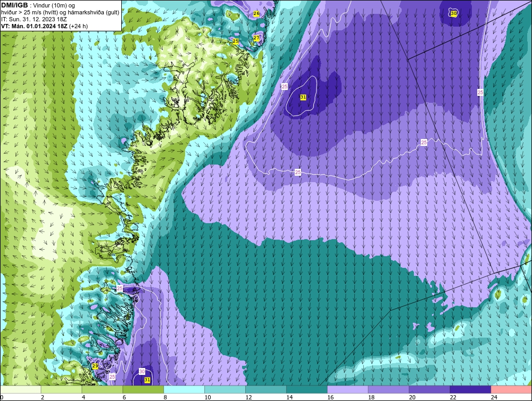Viewport: 532px width, 401px height.
Task: Click the yellow 31 marker inside northern closed contour
Action: (x=303, y=97)
